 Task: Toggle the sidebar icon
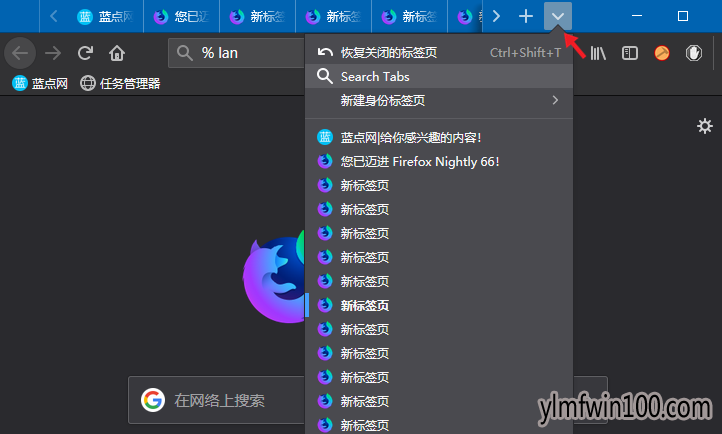(629, 53)
